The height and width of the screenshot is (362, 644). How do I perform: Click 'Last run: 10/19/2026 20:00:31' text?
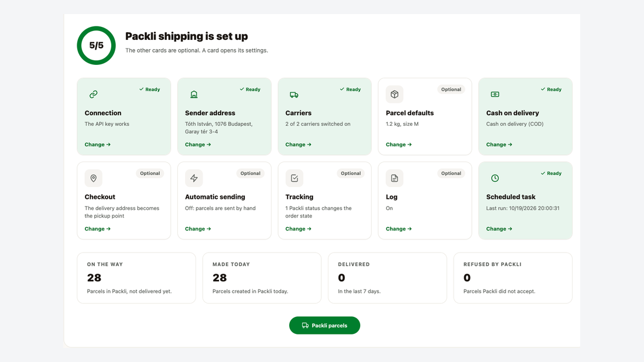click(x=523, y=208)
